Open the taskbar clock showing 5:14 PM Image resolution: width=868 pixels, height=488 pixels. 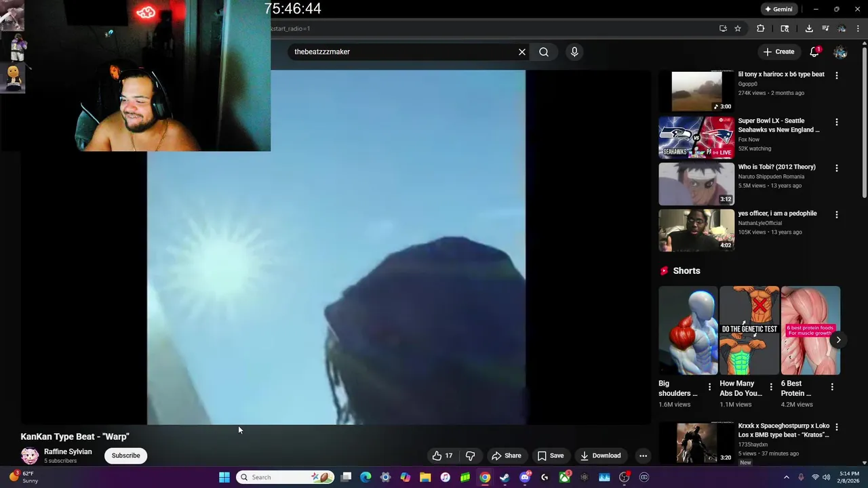click(849, 477)
